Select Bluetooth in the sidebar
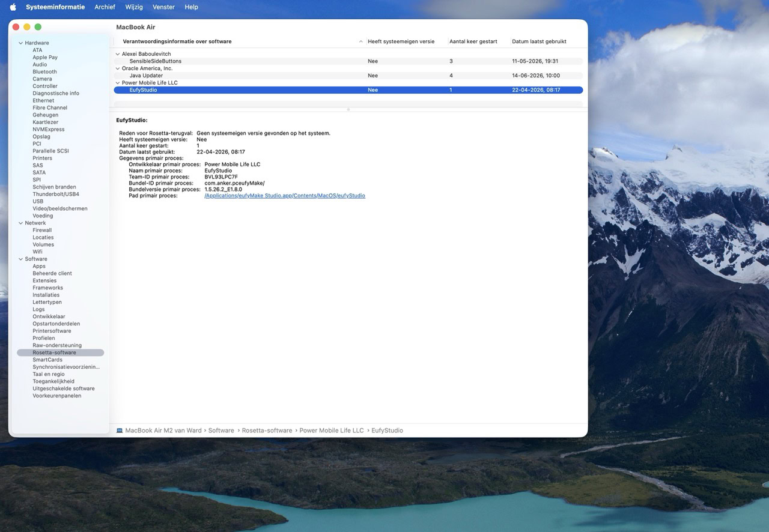 44,72
